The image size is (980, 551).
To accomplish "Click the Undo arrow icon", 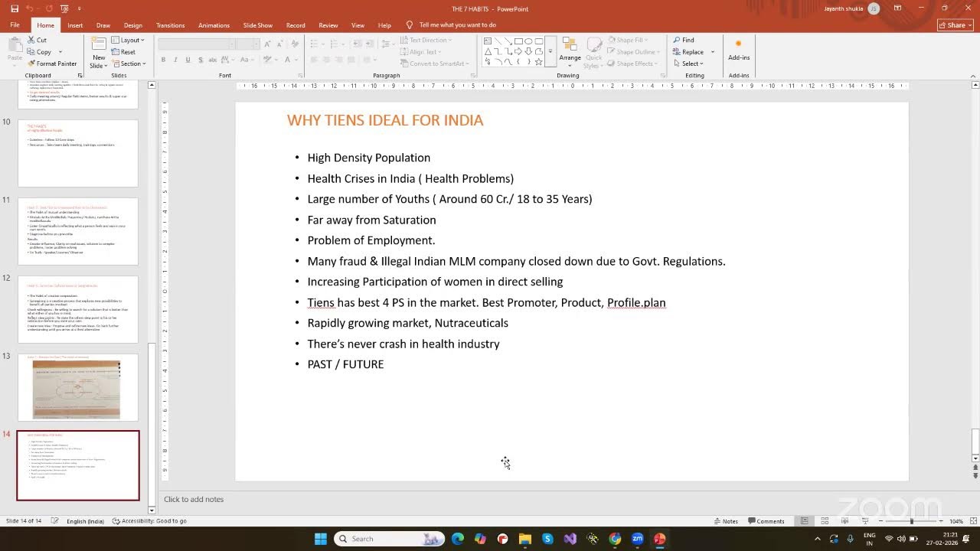I will click(30, 8).
